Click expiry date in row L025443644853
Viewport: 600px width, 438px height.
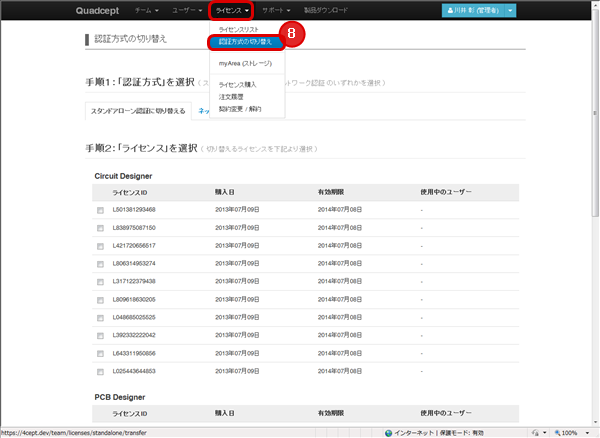[340, 371]
